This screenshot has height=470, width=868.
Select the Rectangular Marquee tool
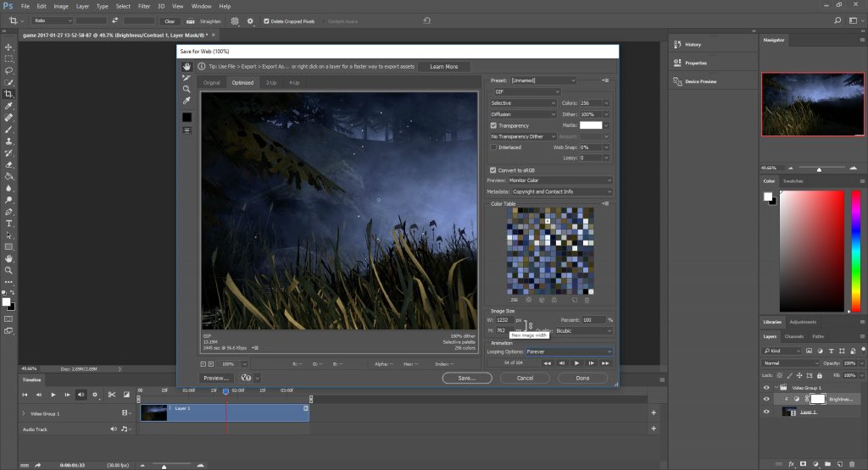(8, 59)
